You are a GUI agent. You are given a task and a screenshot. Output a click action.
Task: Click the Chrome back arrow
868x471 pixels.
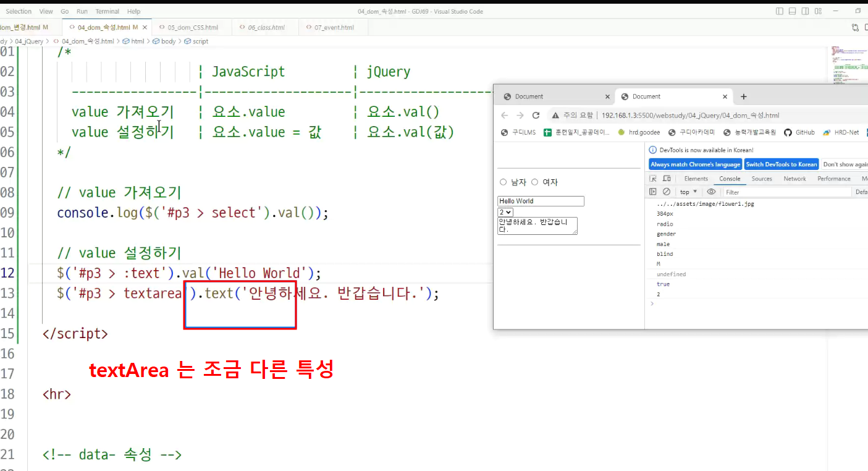504,116
